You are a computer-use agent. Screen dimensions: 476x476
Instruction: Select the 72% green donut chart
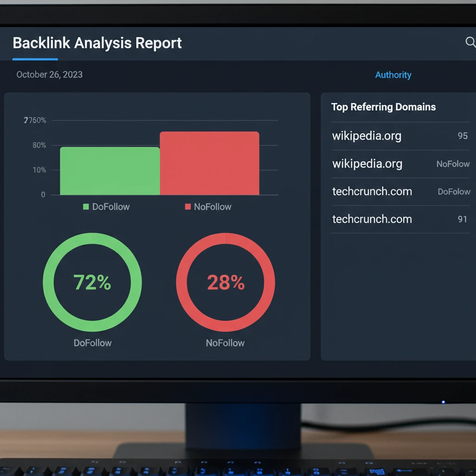[x=92, y=282]
